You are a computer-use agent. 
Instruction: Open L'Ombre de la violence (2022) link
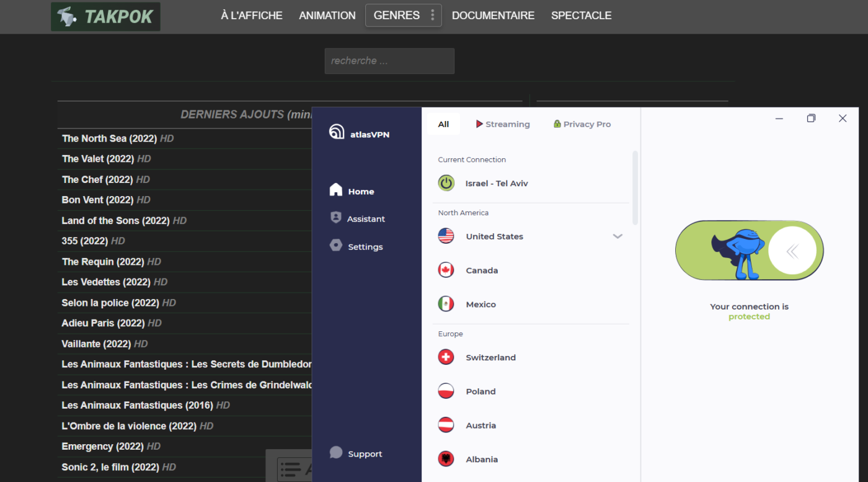(x=129, y=426)
